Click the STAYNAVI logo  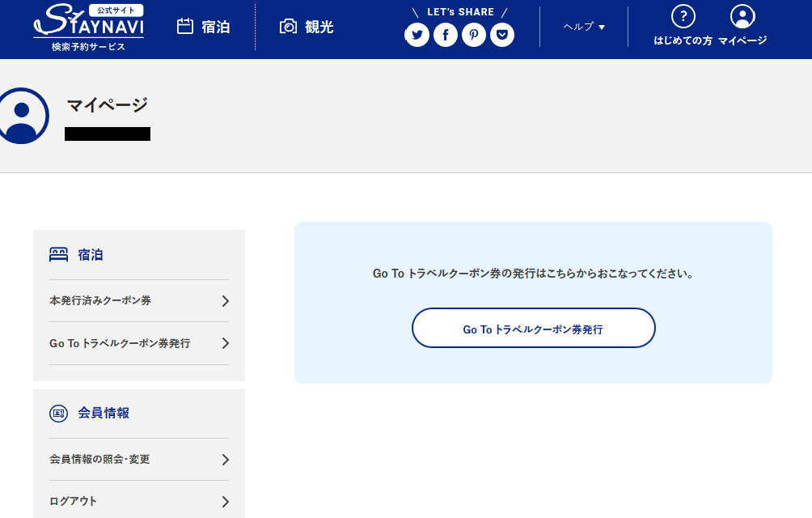(x=88, y=28)
